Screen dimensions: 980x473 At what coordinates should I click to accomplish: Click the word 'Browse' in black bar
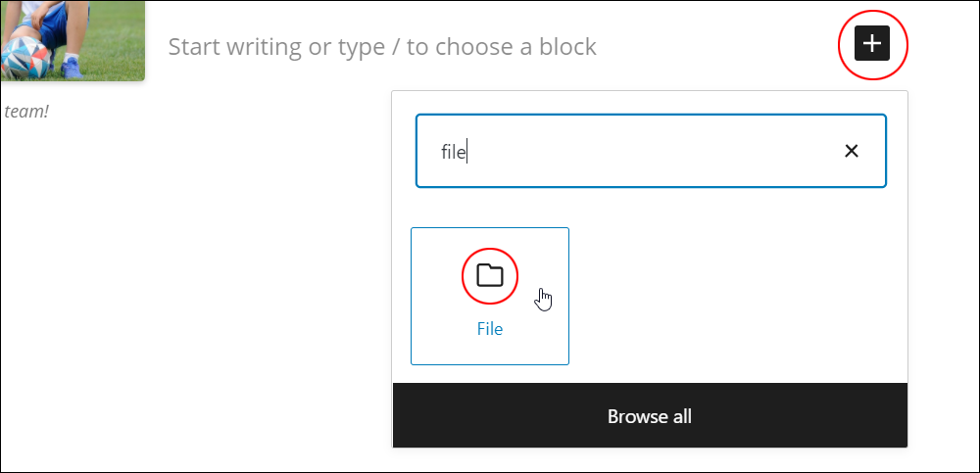pyautogui.click(x=630, y=416)
